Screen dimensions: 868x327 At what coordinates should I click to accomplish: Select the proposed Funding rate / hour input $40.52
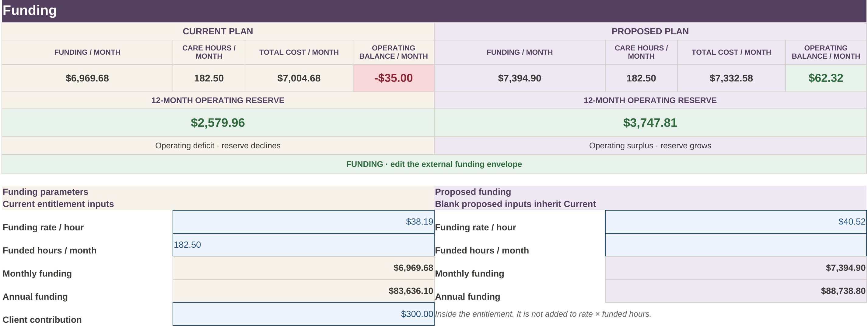point(736,222)
